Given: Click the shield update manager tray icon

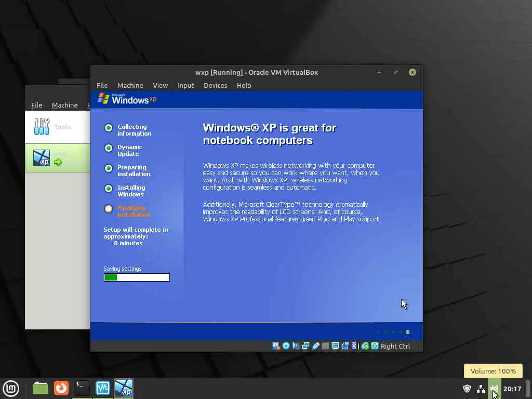Looking at the screenshot, I should point(467,389).
